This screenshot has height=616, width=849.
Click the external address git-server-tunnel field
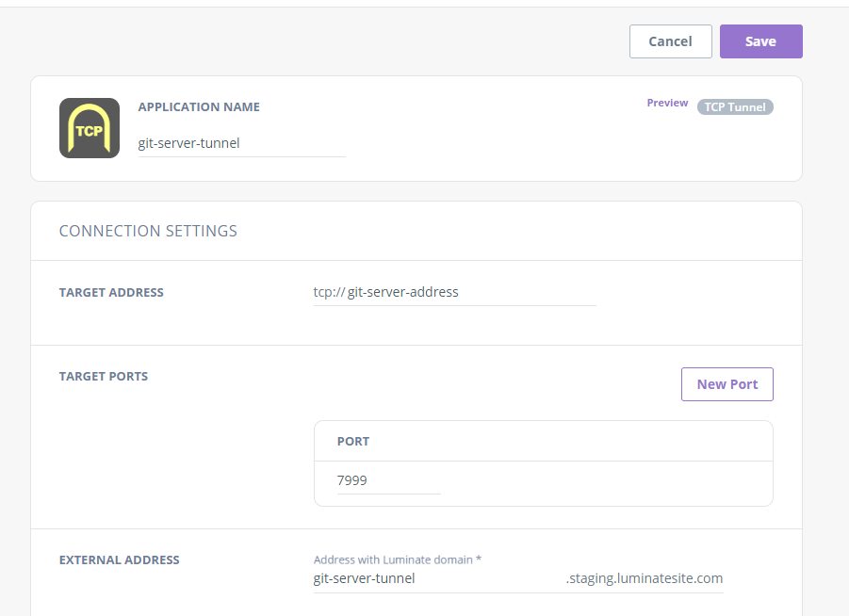click(x=433, y=578)
